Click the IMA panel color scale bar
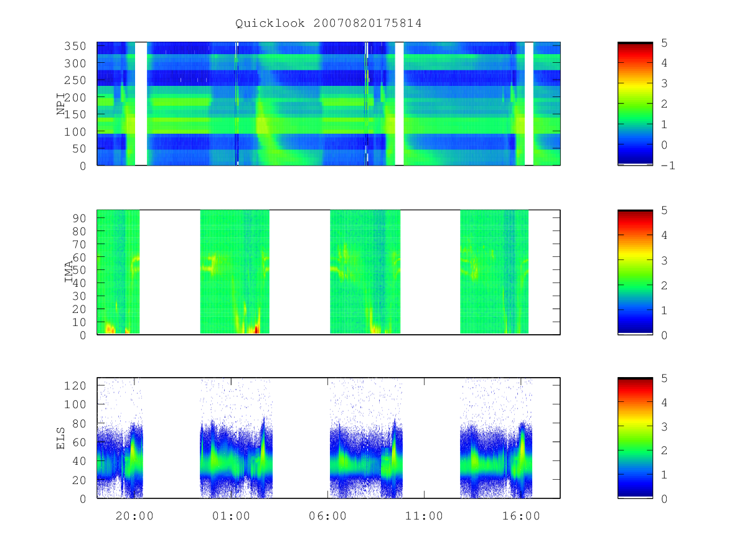 pyautogui.click(x=635, y=272)
